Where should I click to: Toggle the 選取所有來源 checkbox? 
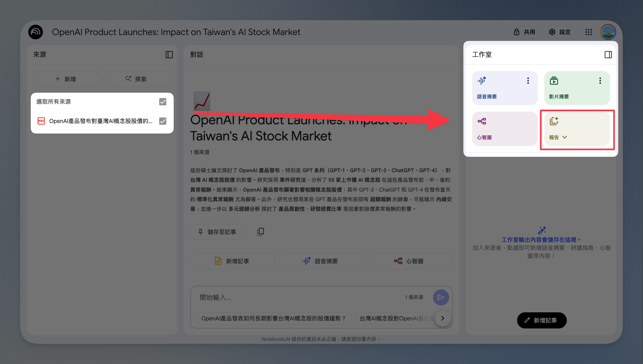coord(163,102)
